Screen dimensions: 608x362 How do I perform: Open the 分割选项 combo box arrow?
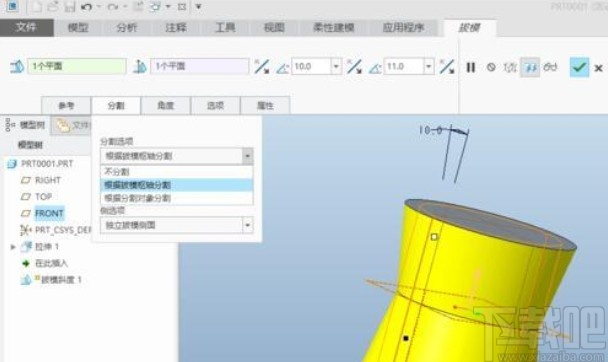(247, 156)
